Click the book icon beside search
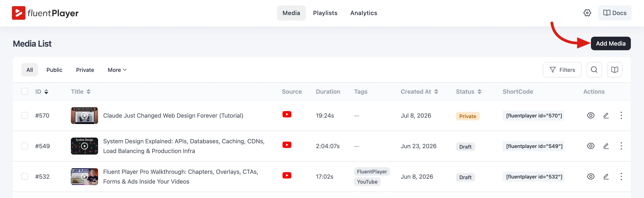 (614, 70)
